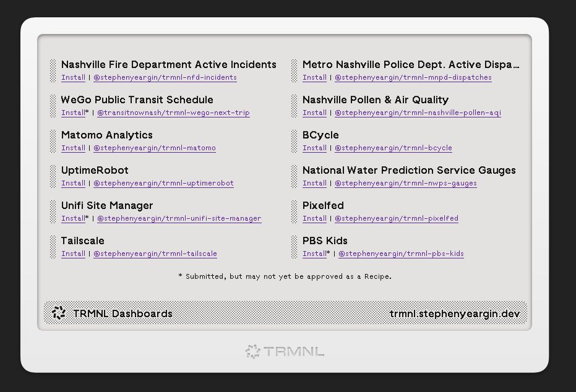Select the 'Metro Nashville Police Dept. Active Dispa…' heading
Screen dimensions: 576x392
click(411, 64)
